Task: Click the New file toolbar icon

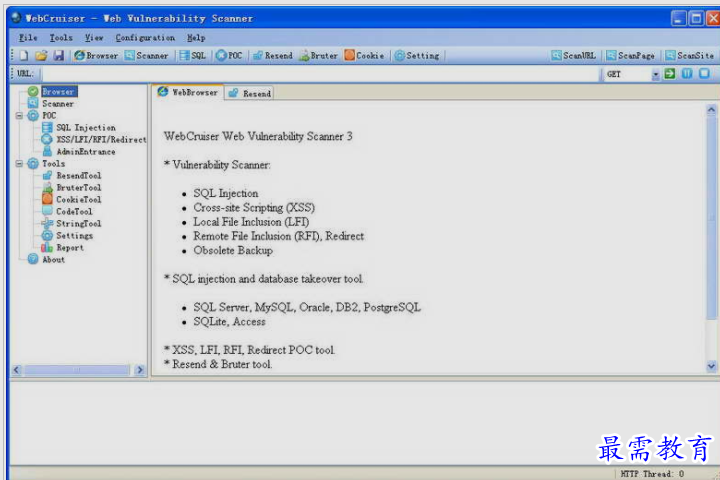Action: coord(24,56)
